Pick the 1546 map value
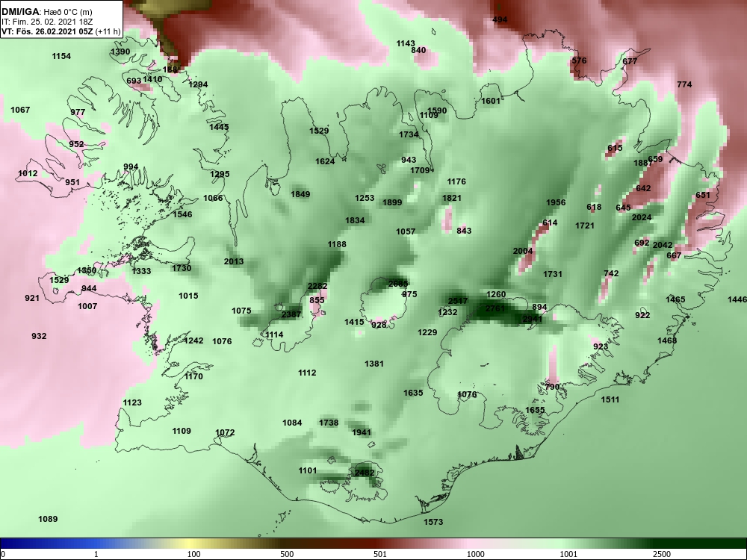The height and width of the screenshot is (560, 747). click(x=182, y=214)
